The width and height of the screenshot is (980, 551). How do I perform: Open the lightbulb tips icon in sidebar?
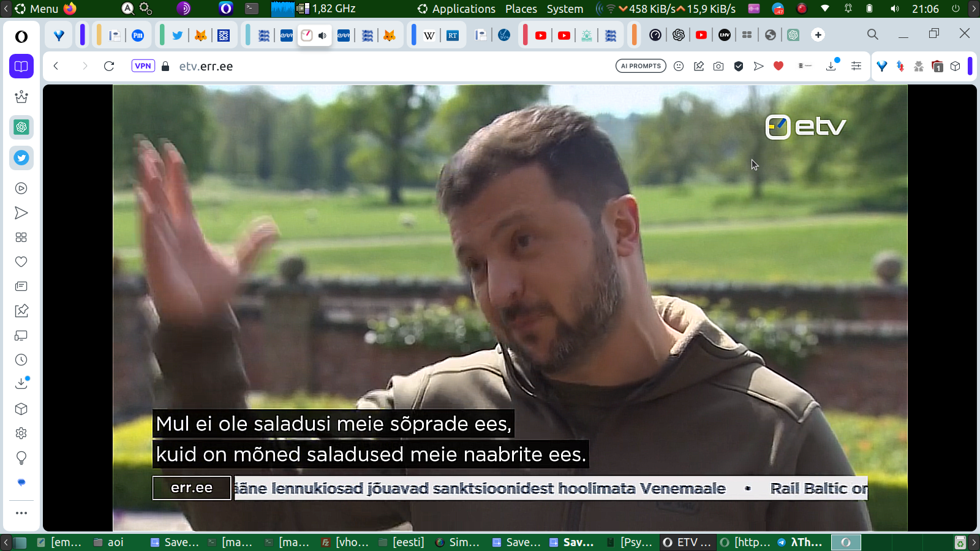21,458
